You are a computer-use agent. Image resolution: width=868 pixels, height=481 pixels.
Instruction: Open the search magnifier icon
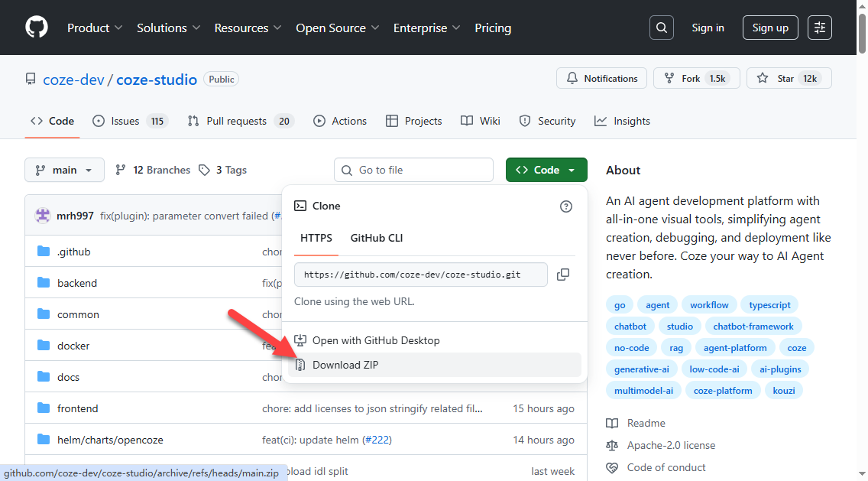point(662,28)
